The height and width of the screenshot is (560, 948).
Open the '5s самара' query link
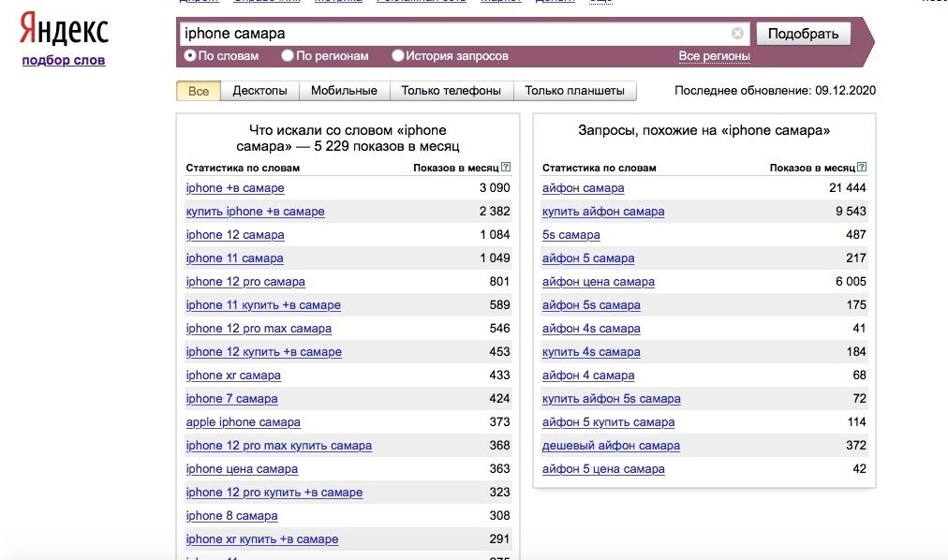[x=571, y=235]
